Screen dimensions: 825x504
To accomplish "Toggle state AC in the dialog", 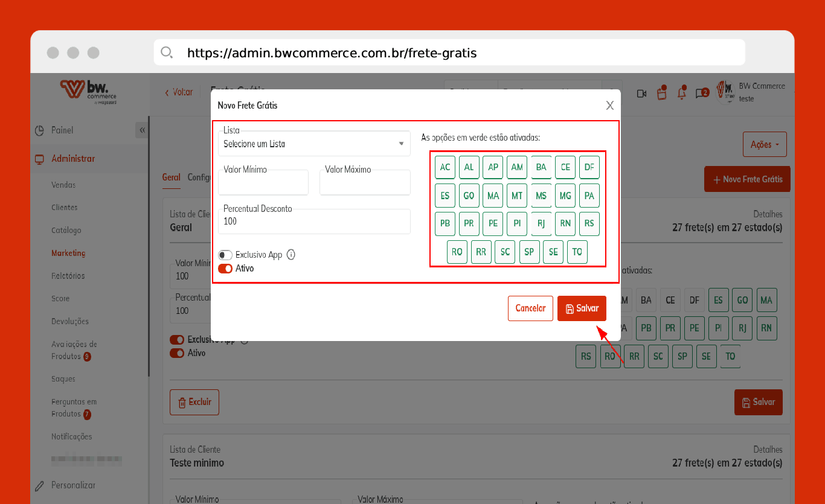I will tap(445, 167).
